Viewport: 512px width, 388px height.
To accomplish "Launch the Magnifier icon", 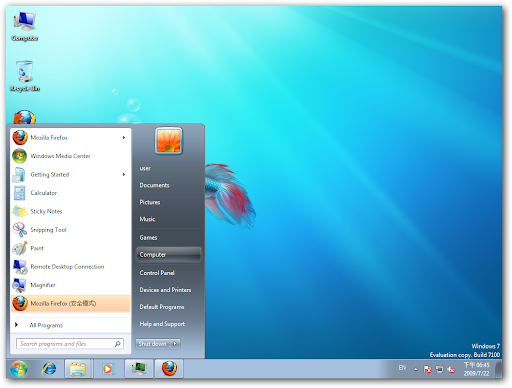I will (19, 285).
